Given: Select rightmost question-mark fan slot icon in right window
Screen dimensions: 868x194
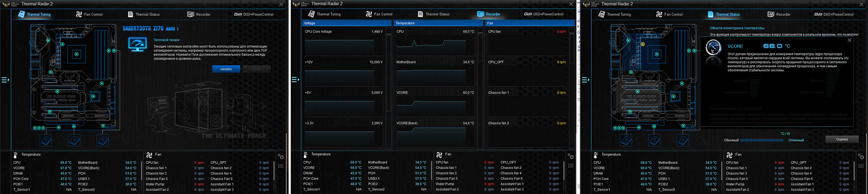Looking at the screenshot, I should (682, 140).
